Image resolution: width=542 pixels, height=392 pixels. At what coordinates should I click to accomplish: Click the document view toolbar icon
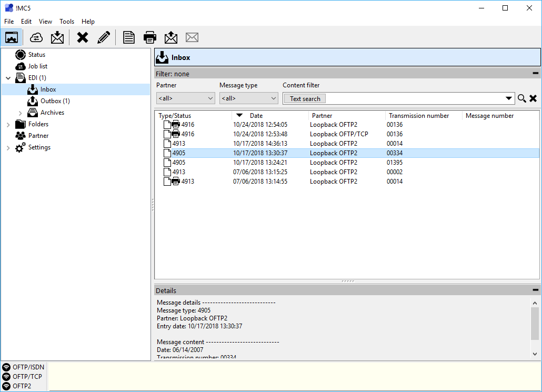point(129,37)
